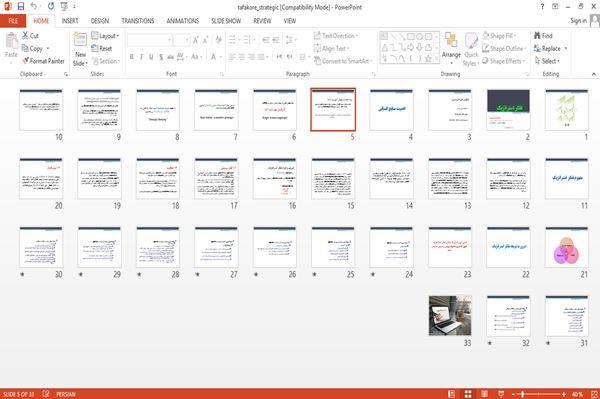Click the Find binoculars command

543,36
